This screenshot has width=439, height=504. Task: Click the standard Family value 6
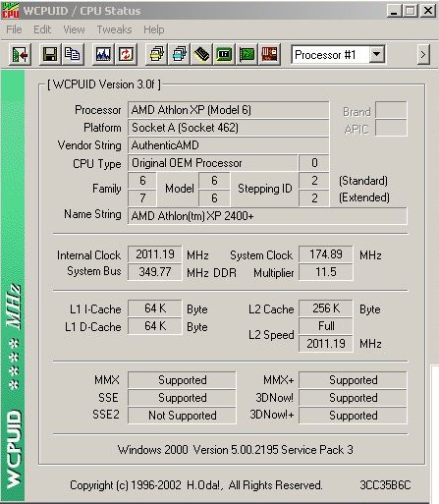pyautogui.click(x=142, y=181)
